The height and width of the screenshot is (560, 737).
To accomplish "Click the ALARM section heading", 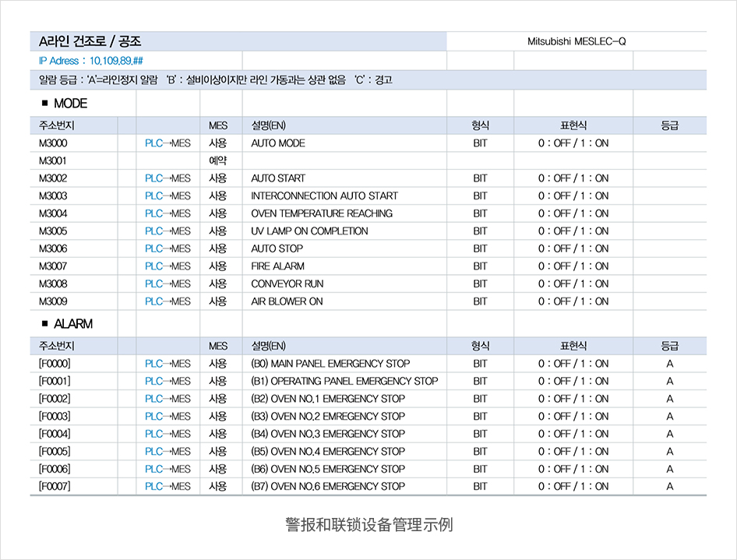I will coord(66,323).
